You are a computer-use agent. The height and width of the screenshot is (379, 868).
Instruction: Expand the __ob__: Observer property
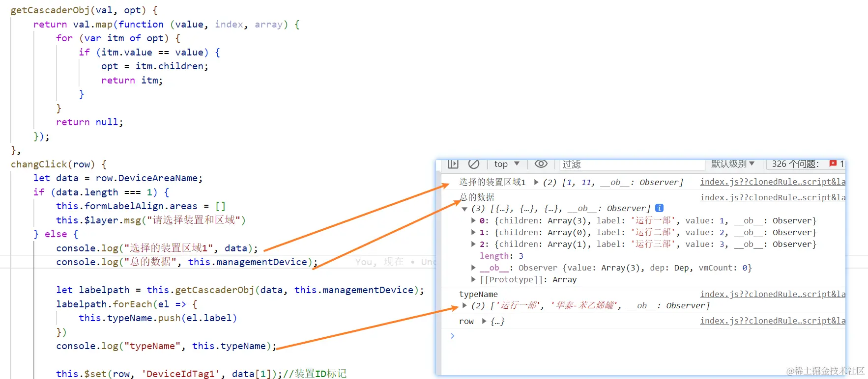[x=473, y=268]
